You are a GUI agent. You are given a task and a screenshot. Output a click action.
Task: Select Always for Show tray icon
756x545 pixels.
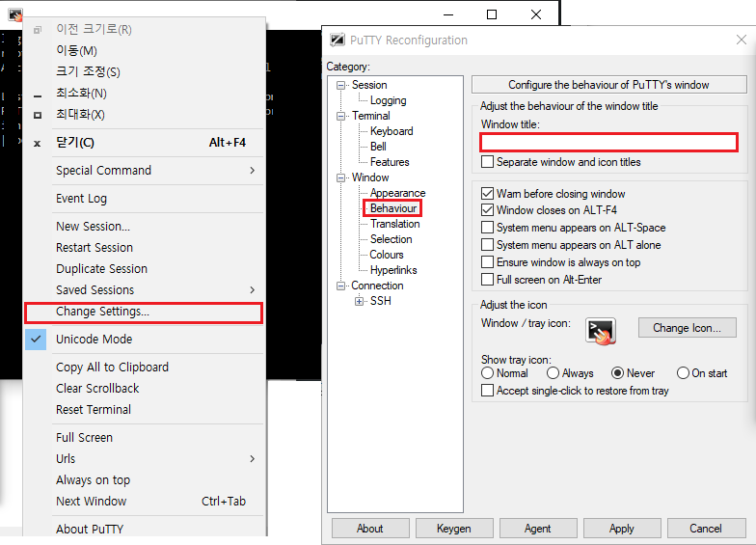tap(553, 372)
